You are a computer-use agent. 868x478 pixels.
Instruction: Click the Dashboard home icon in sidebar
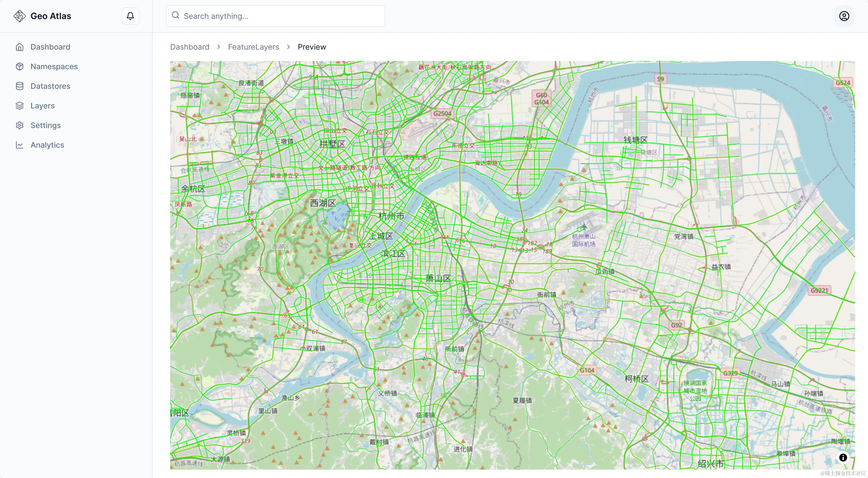pyautogui.click(x=20, y=47)
